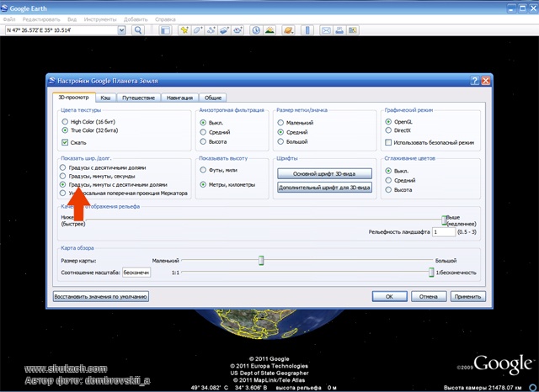Click the Соотношение масштаба slider handle
This screenshot has width=539, height=392.
(x=431, y=273)
